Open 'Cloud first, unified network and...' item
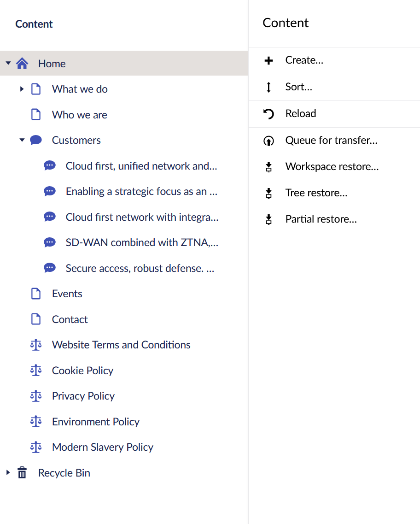The image size is (420, 524). [x=141, y=166]
